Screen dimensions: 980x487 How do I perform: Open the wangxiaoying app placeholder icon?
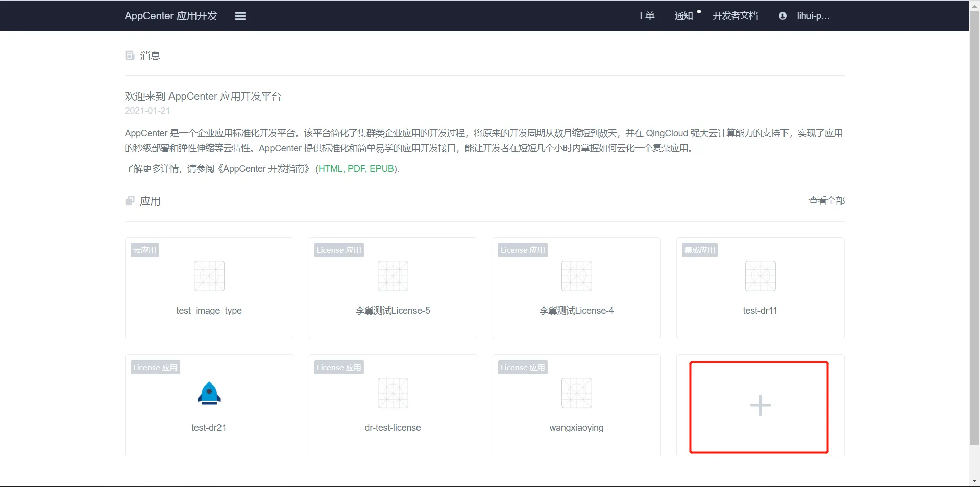(577, 393)
